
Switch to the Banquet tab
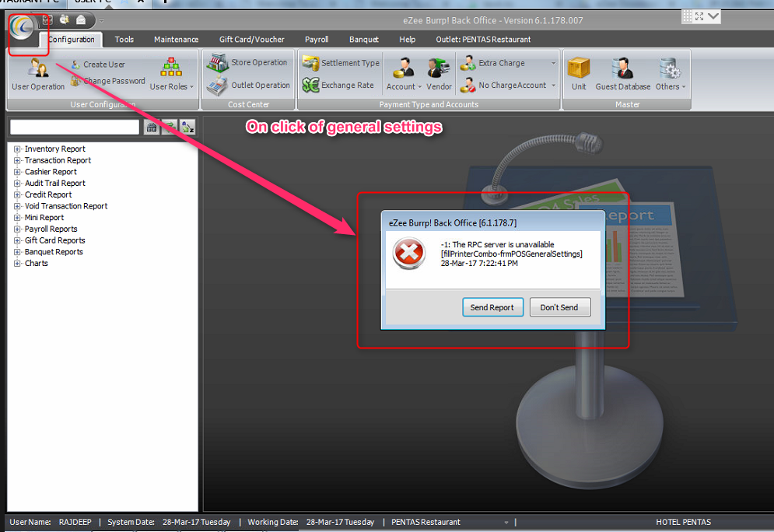pos(364,40)
